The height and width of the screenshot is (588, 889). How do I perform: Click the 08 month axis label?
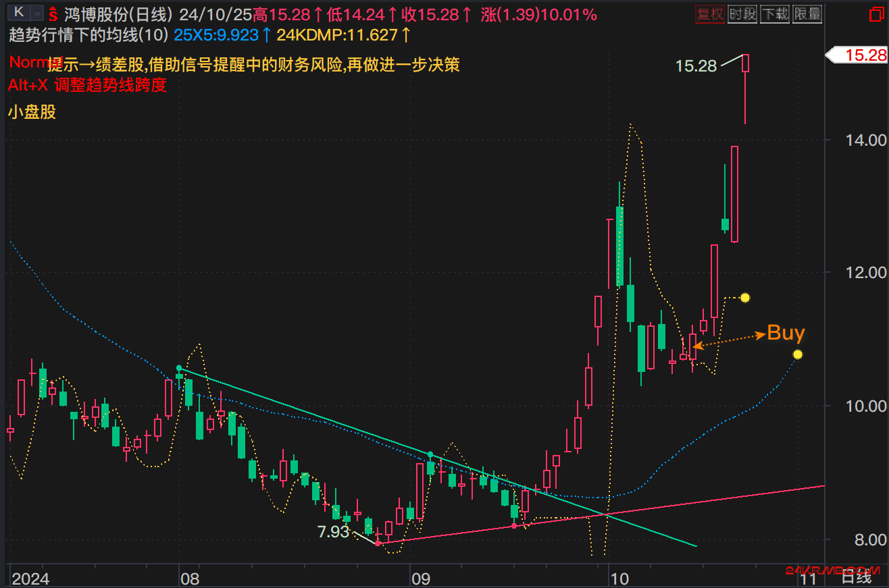[190, 579]
